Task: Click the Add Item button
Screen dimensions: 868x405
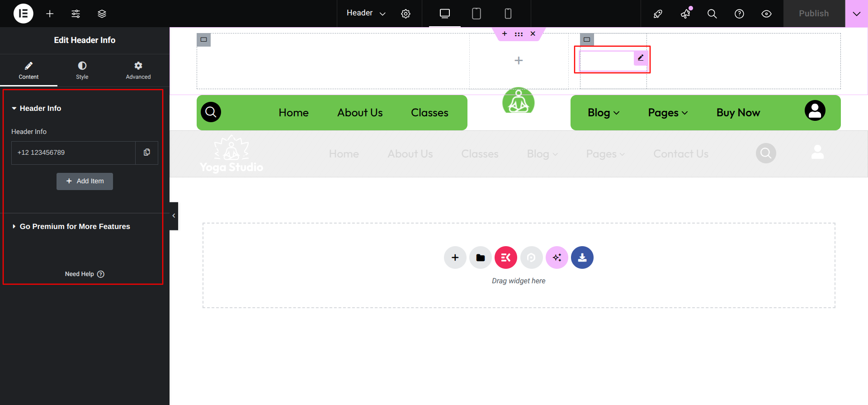Action: (x=85, y=181)
